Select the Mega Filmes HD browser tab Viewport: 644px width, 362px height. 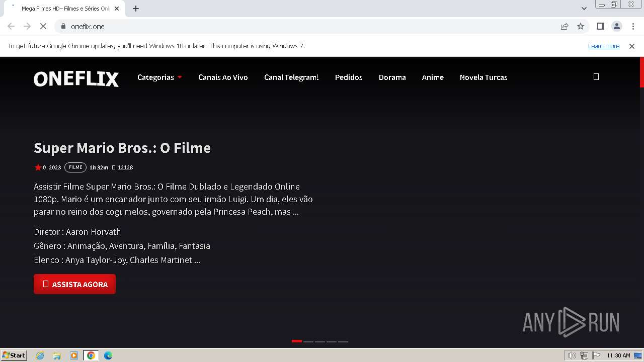(x=64, y=9)
